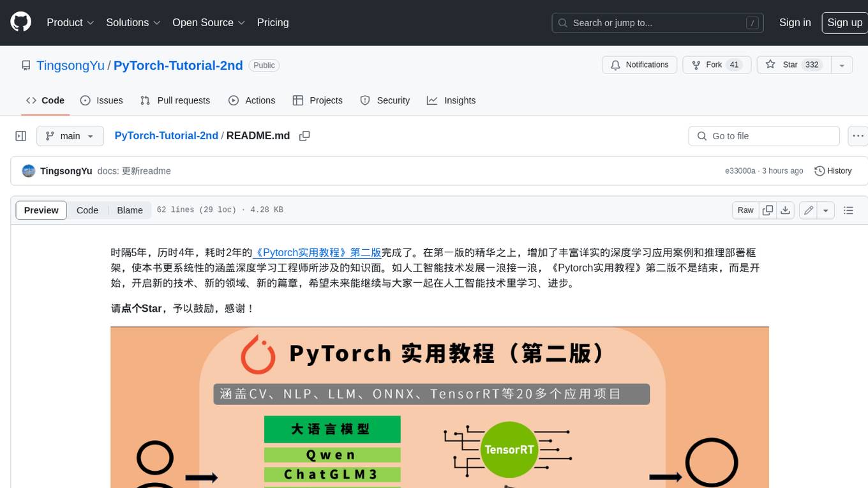Open the Raw file view

pos(745,210)
